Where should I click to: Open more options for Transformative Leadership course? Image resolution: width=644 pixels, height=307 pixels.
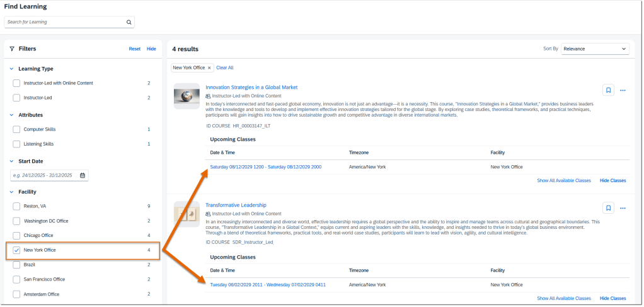pyautogui.click(x=623, y=208)
